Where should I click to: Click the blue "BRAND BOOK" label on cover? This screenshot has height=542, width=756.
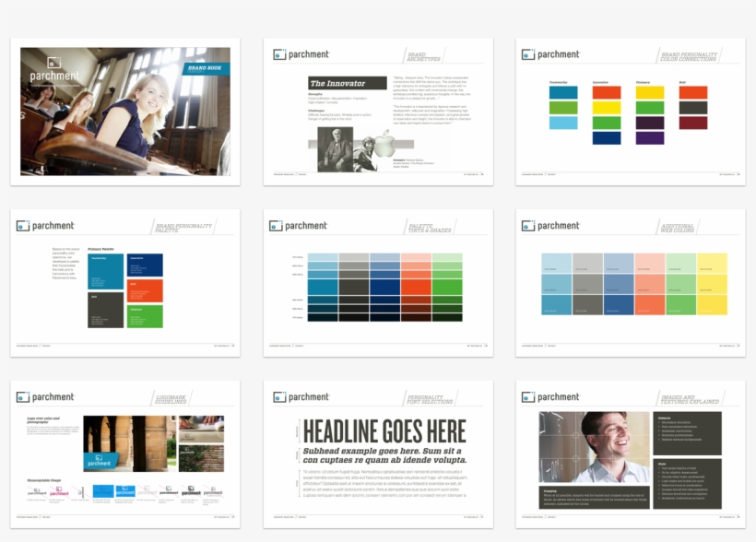click(x=204, y=69)
